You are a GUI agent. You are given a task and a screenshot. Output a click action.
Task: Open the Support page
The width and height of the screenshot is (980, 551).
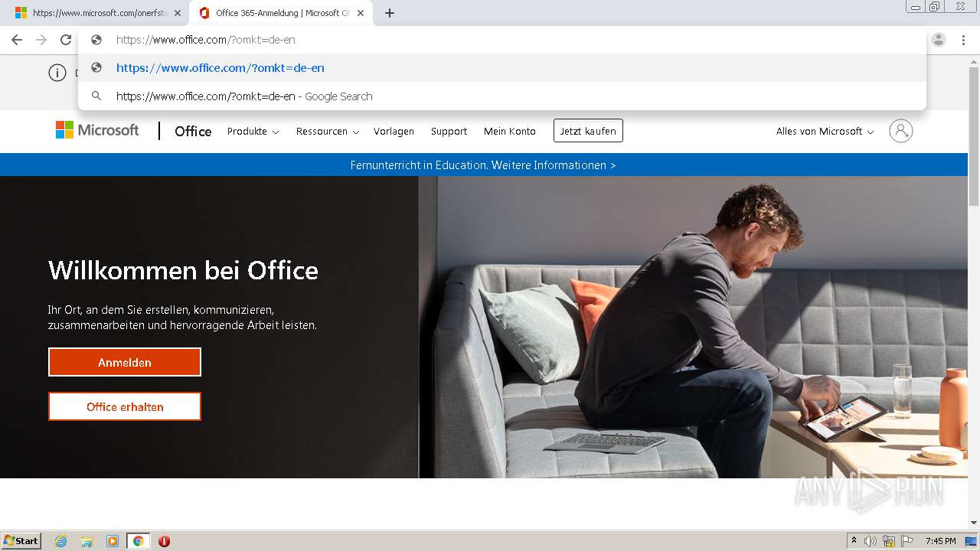tap(449, 132)
